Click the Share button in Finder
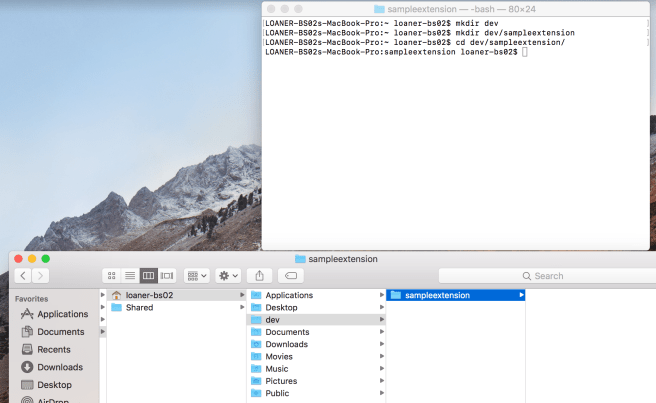 [260, 275]
